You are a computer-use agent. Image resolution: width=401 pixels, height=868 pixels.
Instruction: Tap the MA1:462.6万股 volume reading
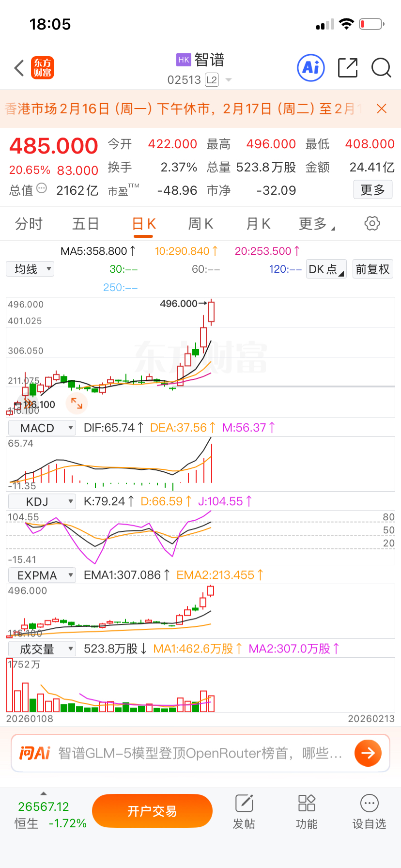tap(198, 649)
